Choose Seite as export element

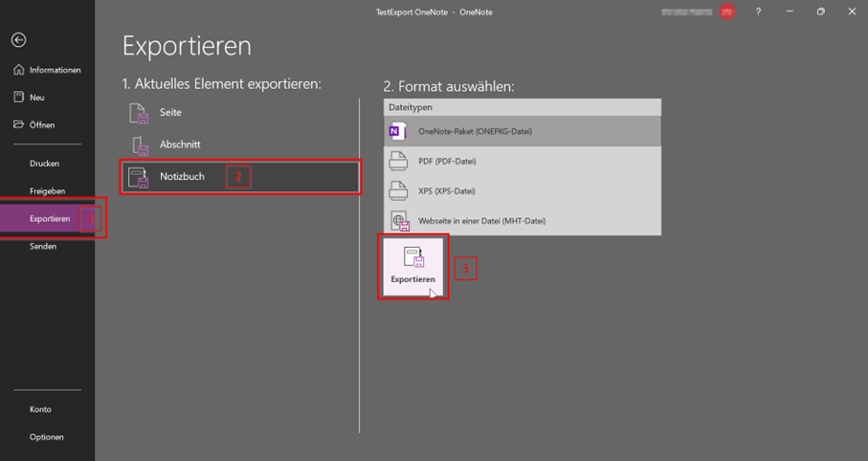tap(240, 112)
